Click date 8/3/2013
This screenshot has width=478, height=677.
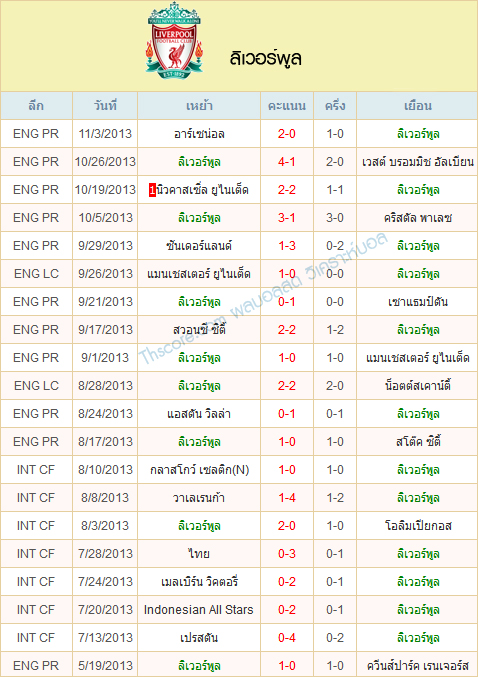click(x=105, y=526)
